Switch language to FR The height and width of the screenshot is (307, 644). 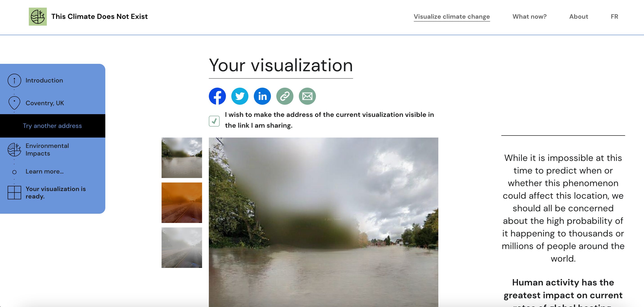[x=614, y=16]
